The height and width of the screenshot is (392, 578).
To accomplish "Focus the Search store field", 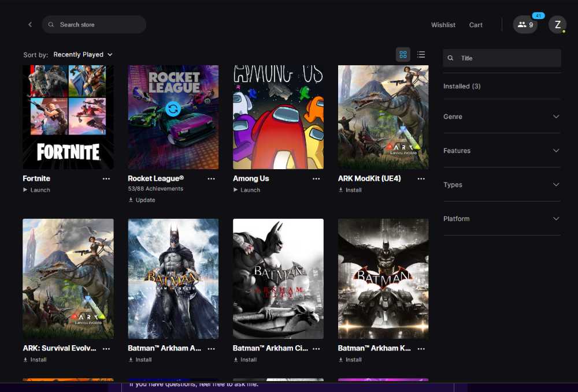I will click(94, 25).
